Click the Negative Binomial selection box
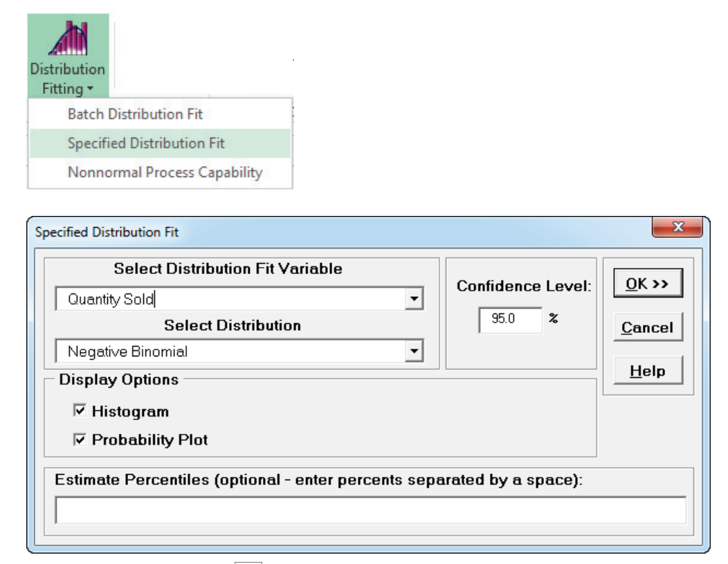The height and width of the screenshot is (564, 728). click(x=228, y=352)
